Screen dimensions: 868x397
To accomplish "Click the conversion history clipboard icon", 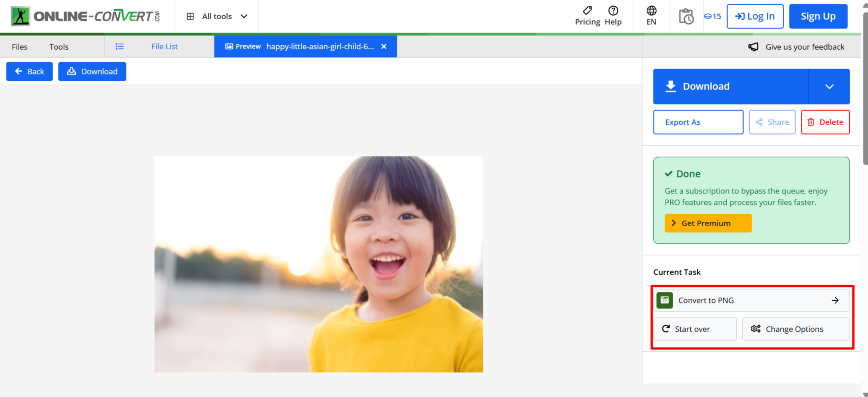I will [686, 16].
